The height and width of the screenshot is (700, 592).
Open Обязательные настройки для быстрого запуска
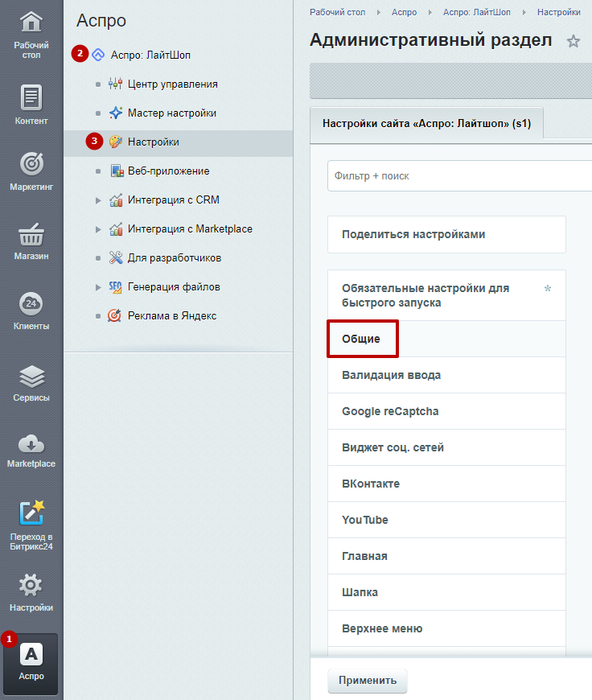pyautogui.click(x=446, y=295)
